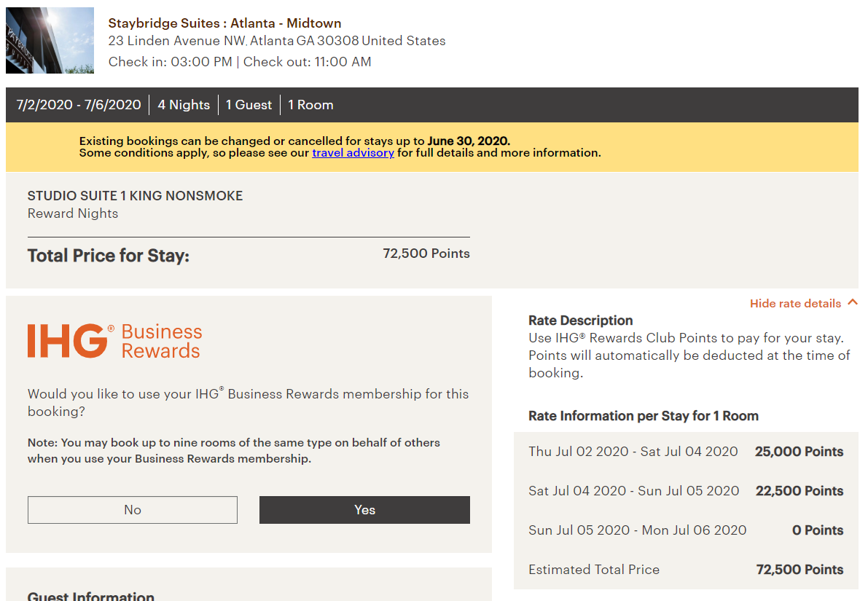Click the Yes button for Business Rewards

coord(365,510)
